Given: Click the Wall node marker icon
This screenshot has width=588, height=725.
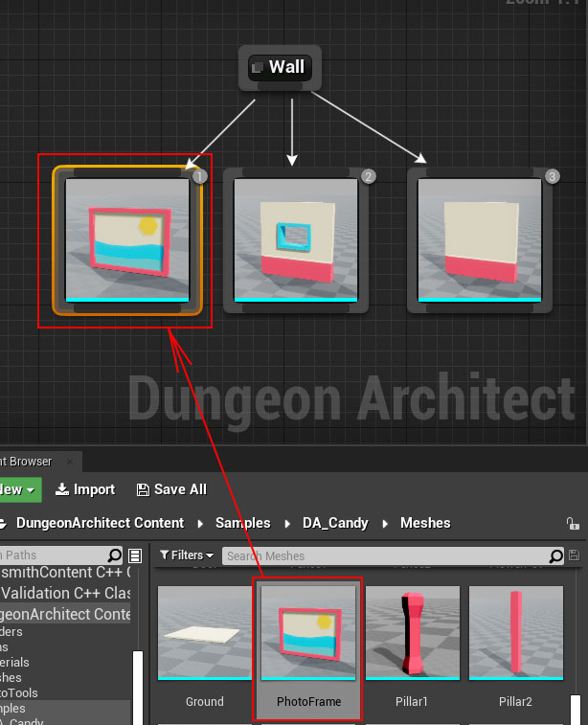Looking at the screenshot, I should click(257, 68).
